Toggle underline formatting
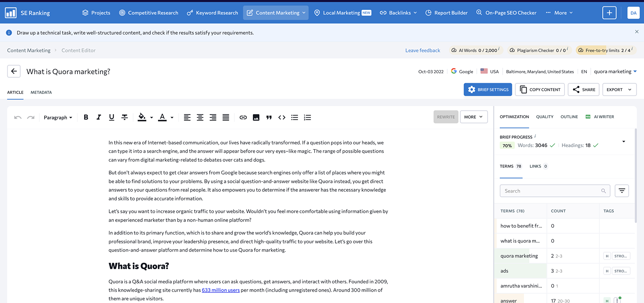Image resolution: width=644 pixels, height=303 pixels. 112,117
